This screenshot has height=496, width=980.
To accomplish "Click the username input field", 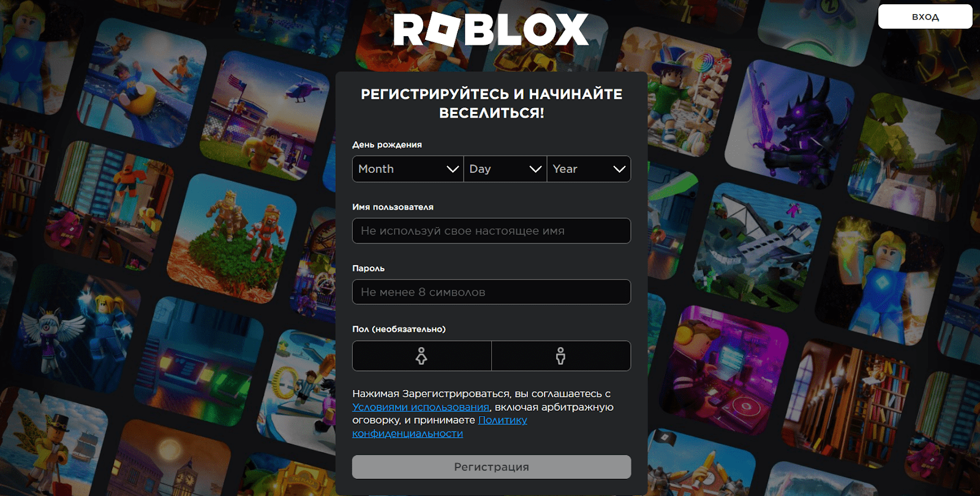I will (x=491, y=231).
